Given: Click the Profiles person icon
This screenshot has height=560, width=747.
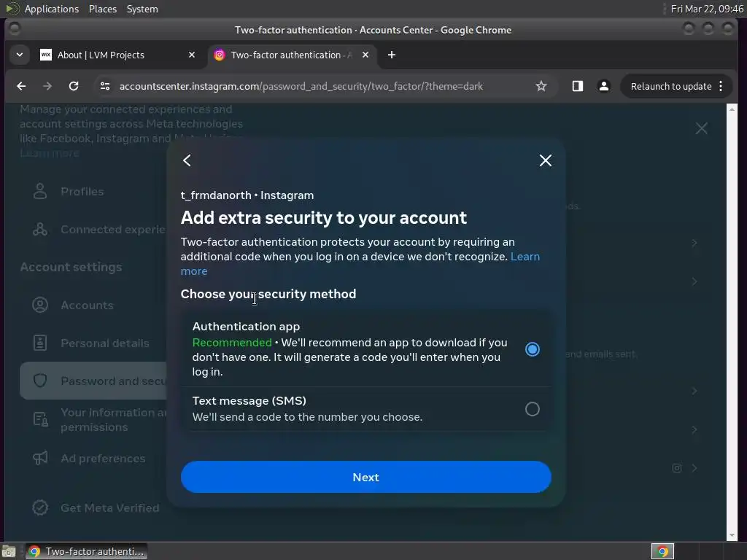Looking at the screenshot, I should coord(40,192).
